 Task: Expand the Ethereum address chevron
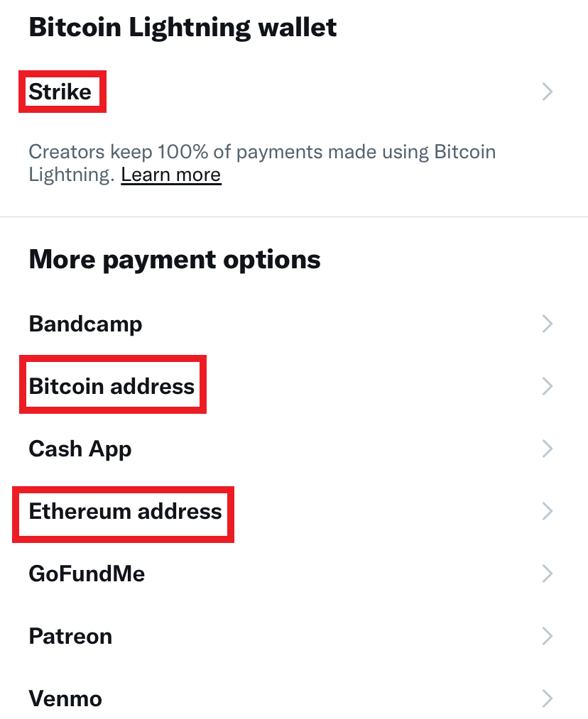click(547, 511)
